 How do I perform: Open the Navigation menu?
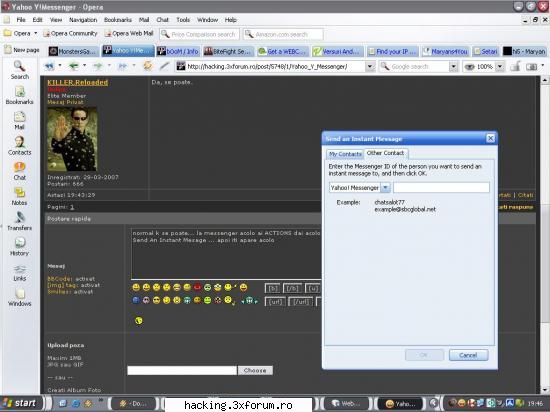pyautogui.click(x=83, y=20)
